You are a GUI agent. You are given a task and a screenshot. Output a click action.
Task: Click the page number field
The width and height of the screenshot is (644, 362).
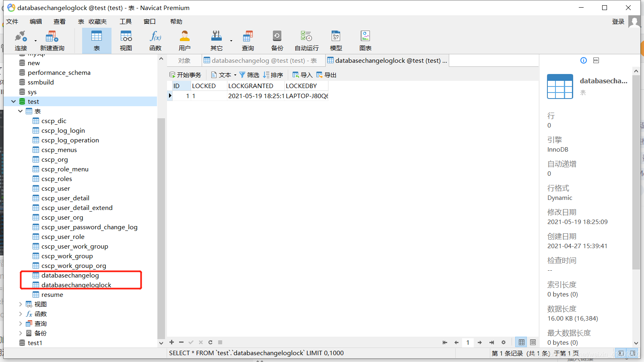click(468, 342)
